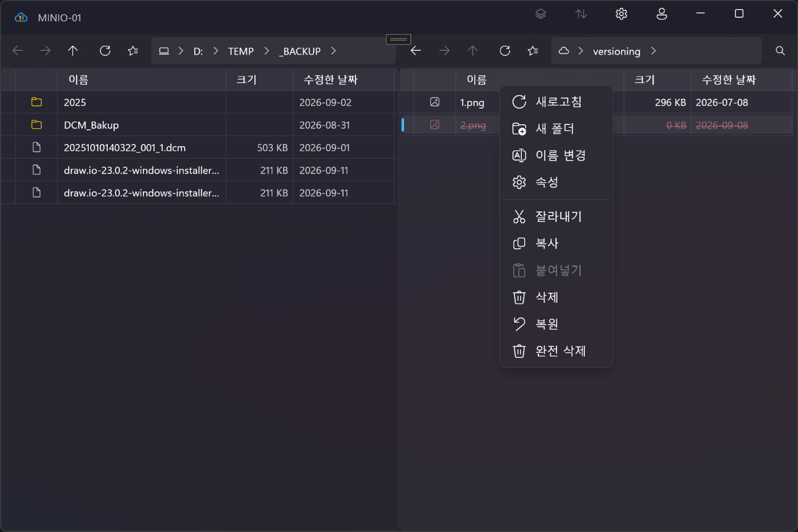Go back in left local pane
Screen dimensions: 798x532
[x=18, y=51]
